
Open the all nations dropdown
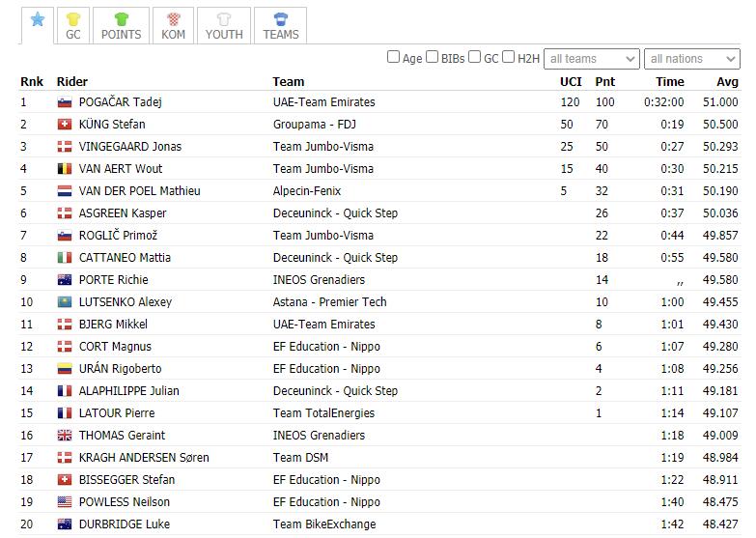(x=692, y=59)
